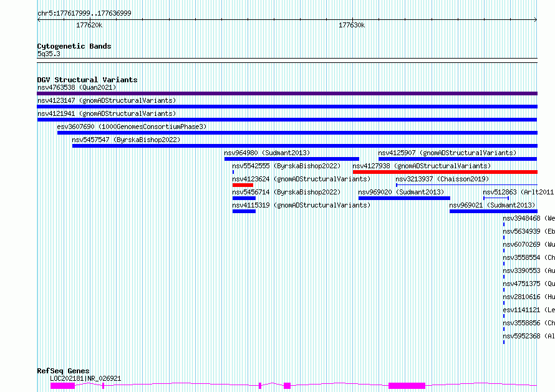The height and width of the screenshot is (392, 555).
Task: Click the blue bar under nsv4125907
Action: tap(458, 159)
